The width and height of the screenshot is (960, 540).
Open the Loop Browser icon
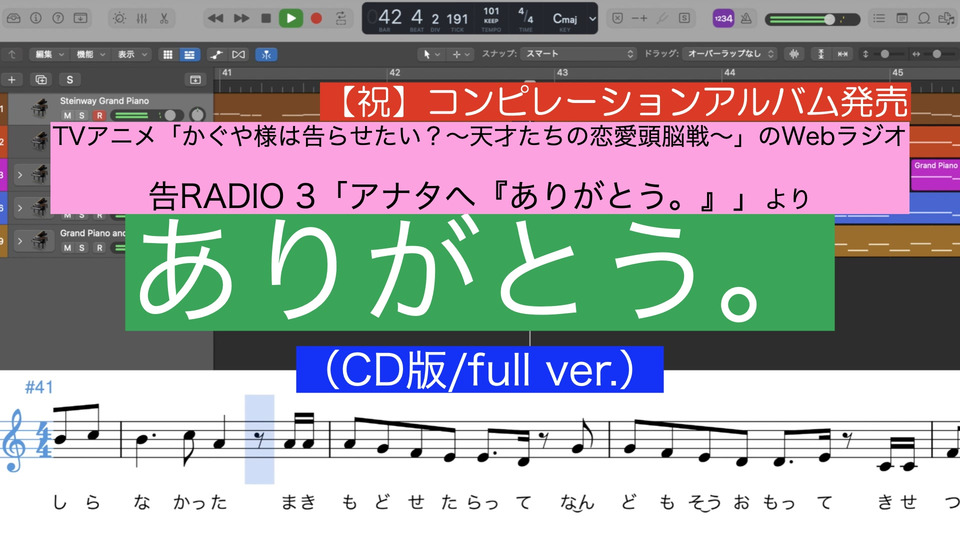(923, 18)
